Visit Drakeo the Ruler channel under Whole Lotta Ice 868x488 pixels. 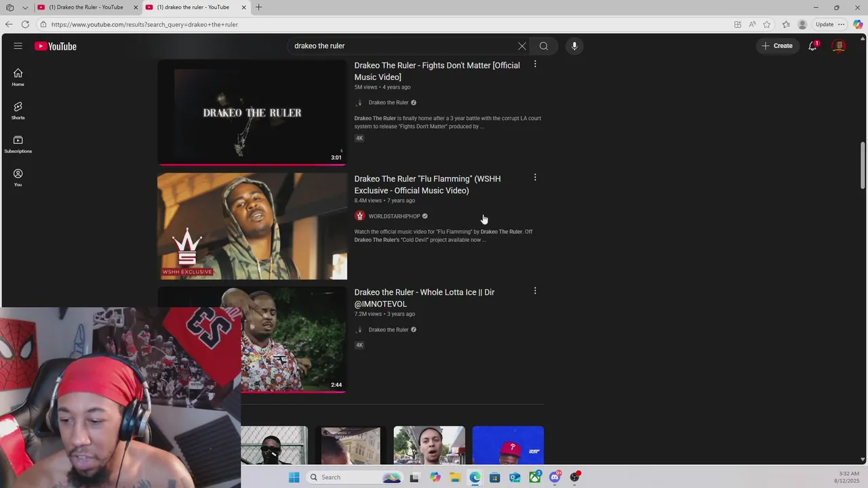click(389, 330)
